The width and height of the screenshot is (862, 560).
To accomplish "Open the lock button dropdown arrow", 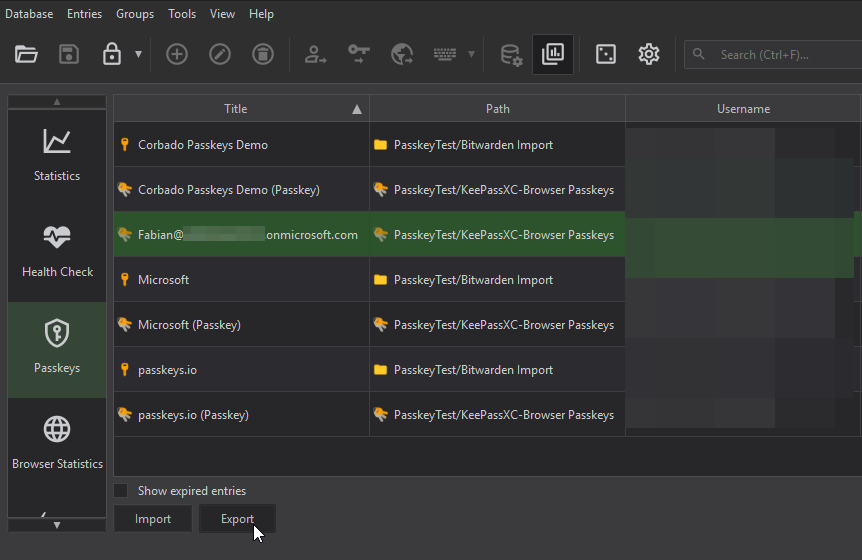I will (139, 54).
